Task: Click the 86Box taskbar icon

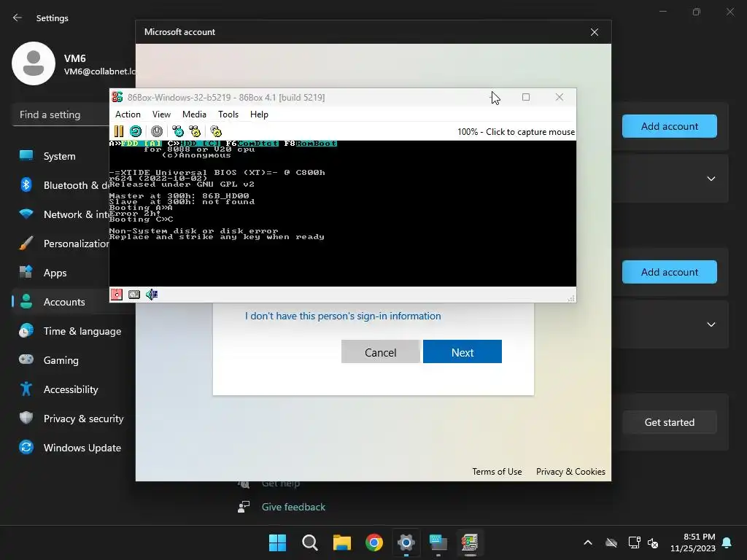Action: [x=470, y=542]
